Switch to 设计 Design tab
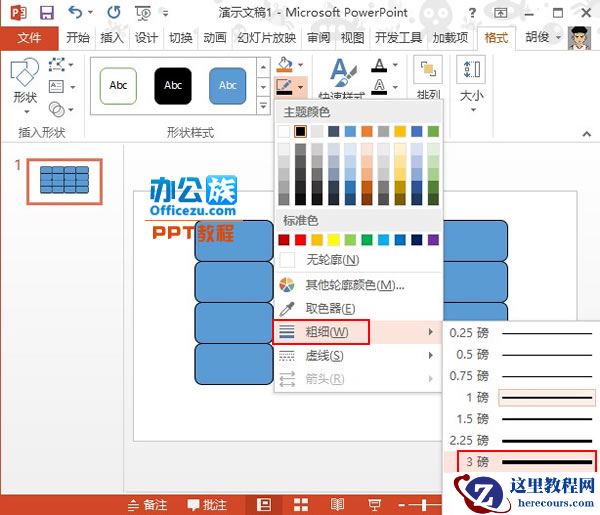The image size is (600, 515). 146,38
